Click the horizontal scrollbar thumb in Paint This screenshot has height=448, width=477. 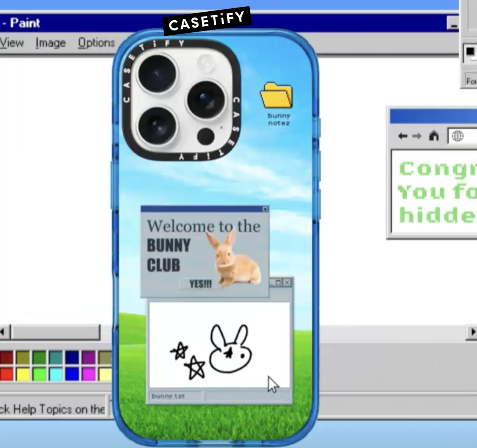click(x=56, y=332)
